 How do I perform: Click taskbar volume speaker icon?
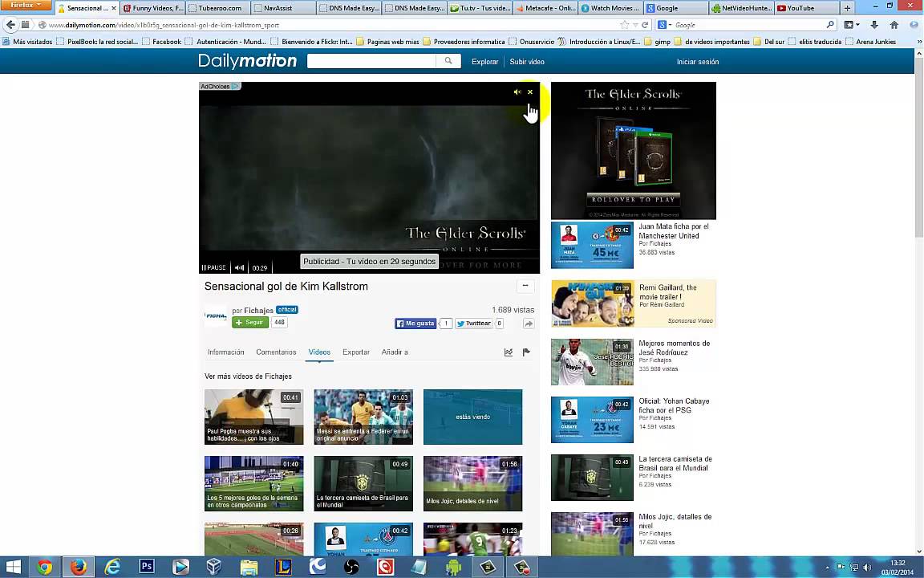click(867, 568)
